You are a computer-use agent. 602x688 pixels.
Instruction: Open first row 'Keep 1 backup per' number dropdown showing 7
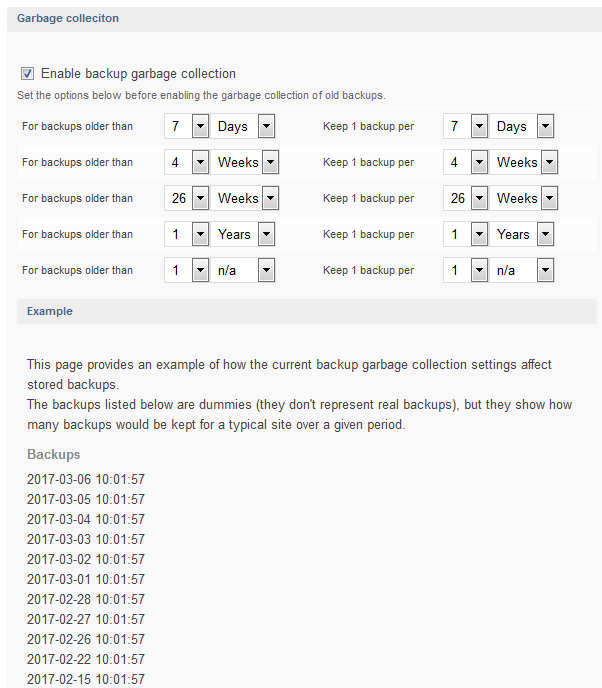(x=466, y=127)
